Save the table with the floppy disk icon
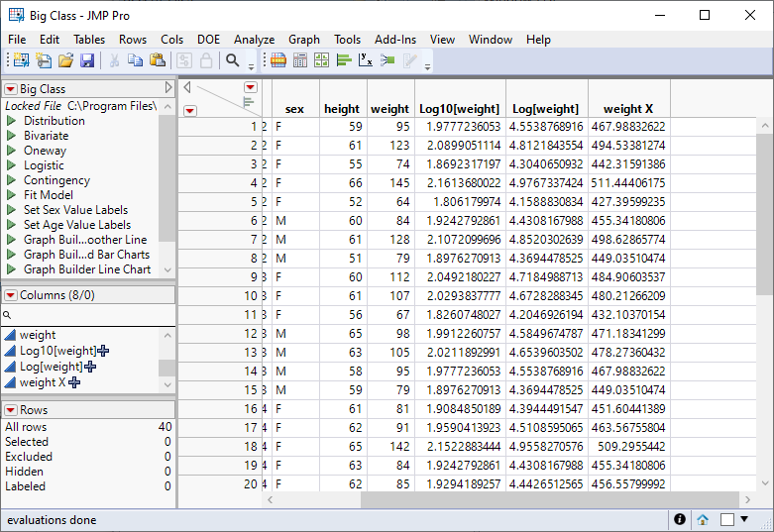 point(87,60)
